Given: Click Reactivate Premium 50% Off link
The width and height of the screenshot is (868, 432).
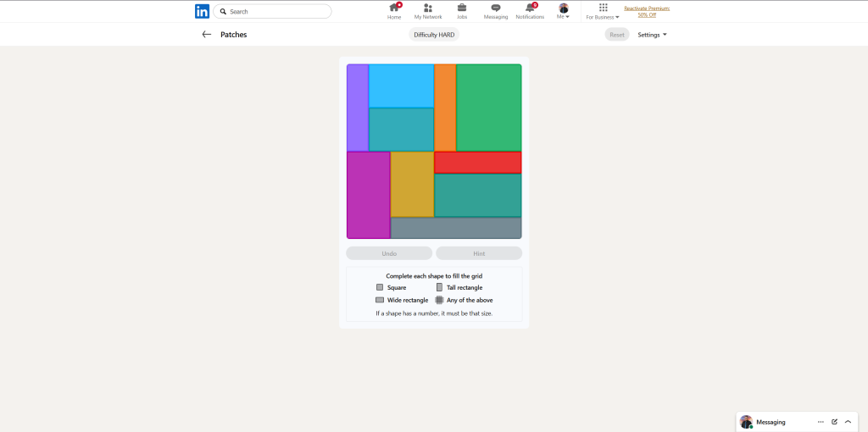Looking at the screenshot, I should point(647,12).
